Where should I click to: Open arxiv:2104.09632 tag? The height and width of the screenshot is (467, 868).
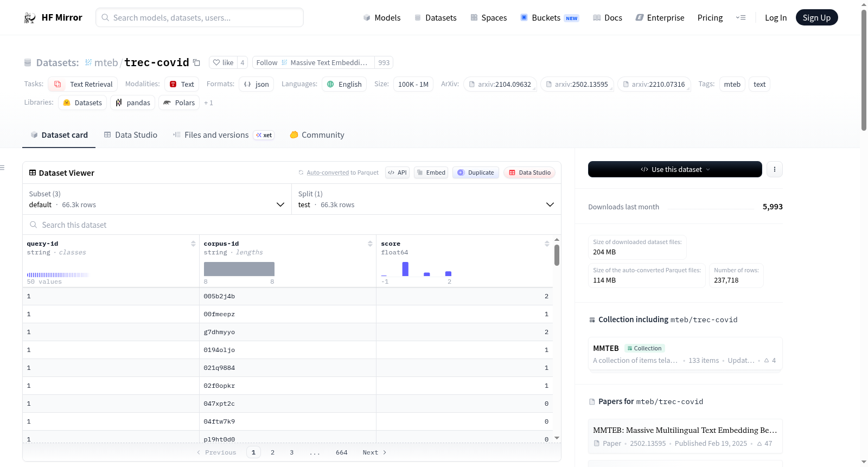click(500, 84)
